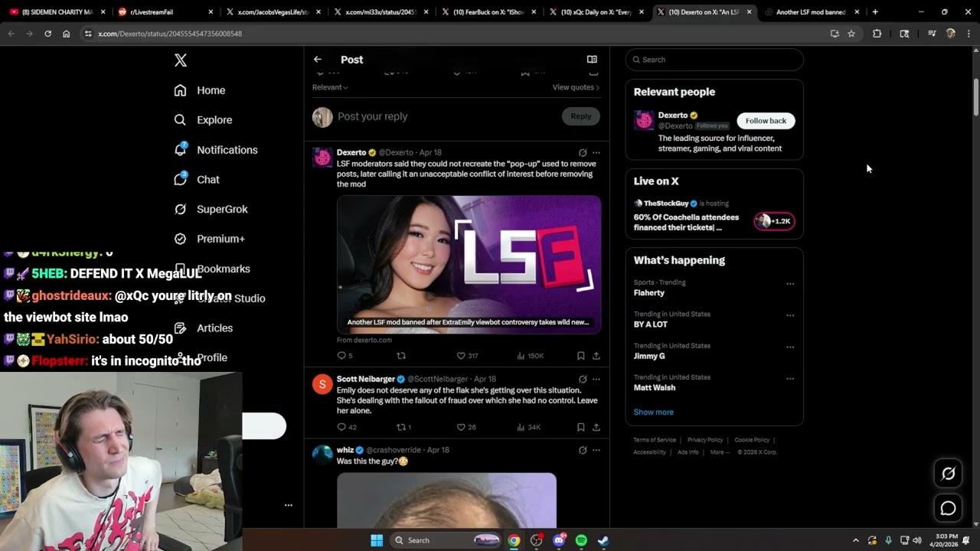The height and width of the screenshot is (551, 980).
Task: Open View quotes link
Action: [576, 87]
